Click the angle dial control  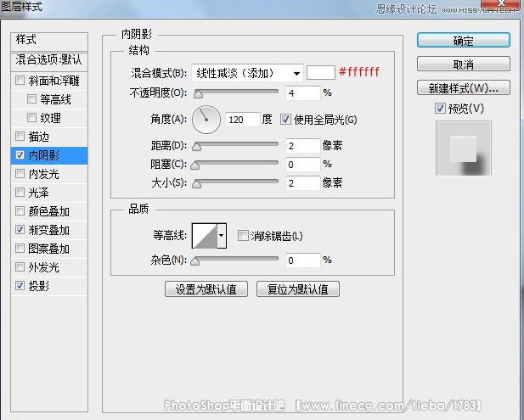pos(206,120)
